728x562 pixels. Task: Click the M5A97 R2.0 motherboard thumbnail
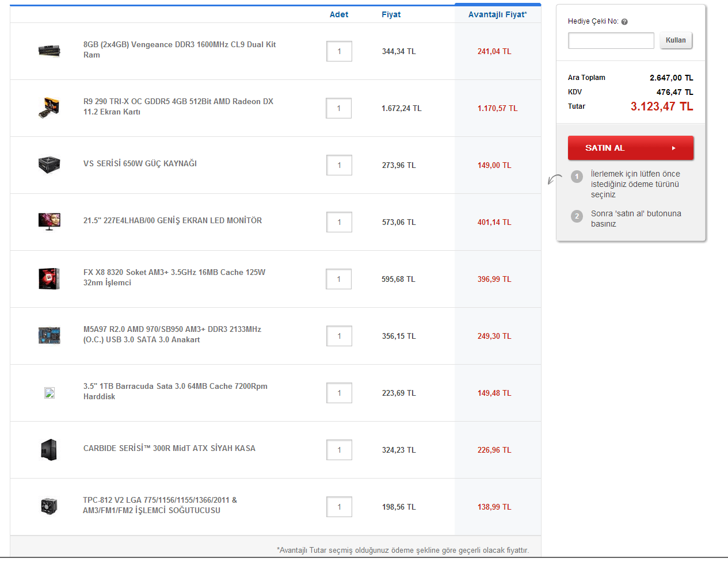[x=49, y=335]
